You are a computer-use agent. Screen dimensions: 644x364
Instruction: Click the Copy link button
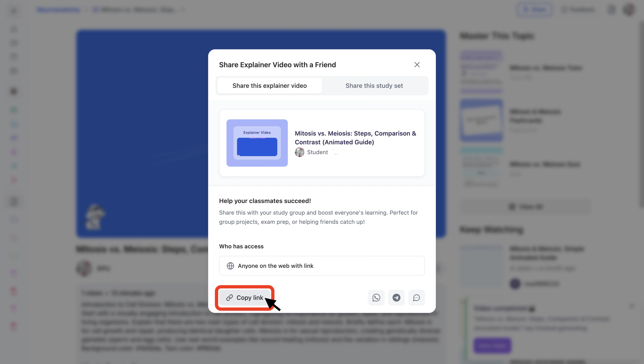(x=244, y=297)
